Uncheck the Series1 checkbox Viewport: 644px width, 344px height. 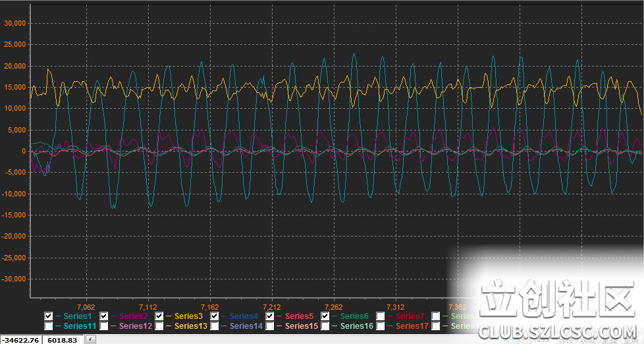[49, 316]
